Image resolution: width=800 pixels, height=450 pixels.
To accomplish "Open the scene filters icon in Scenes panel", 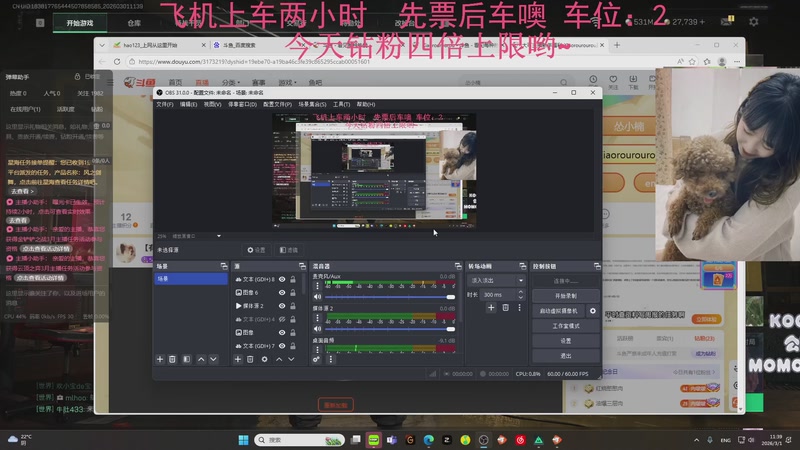I will coord(187,359).
